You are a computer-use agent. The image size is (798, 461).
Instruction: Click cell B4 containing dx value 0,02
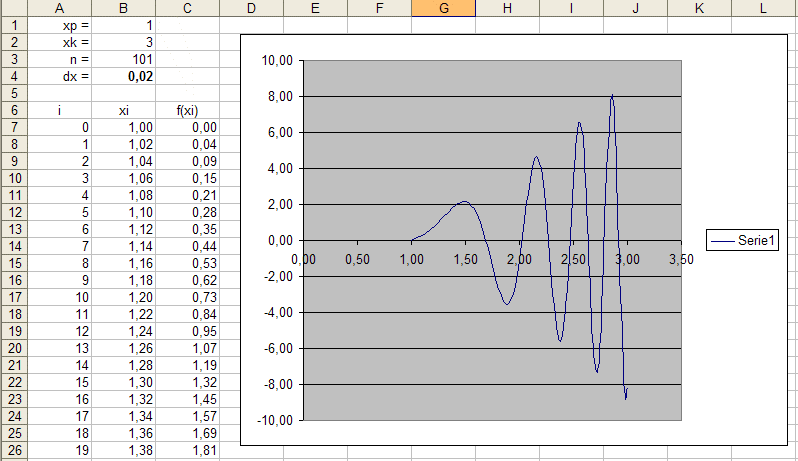tap(124, 75)
